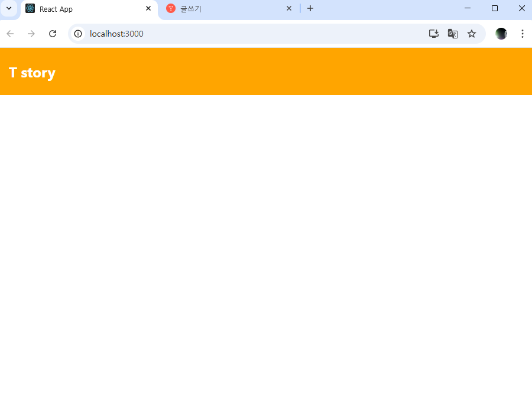Click the Tistory favicon on second tab

click(x=171, y=8)
